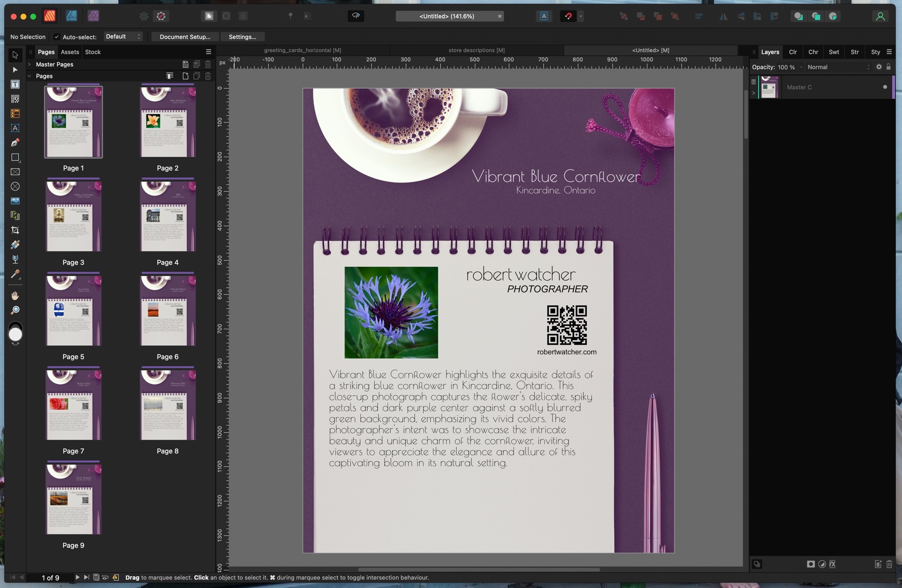Open store descriptions document tab
The height and width of the screenshot is (588, 902).
coord(477,50)
